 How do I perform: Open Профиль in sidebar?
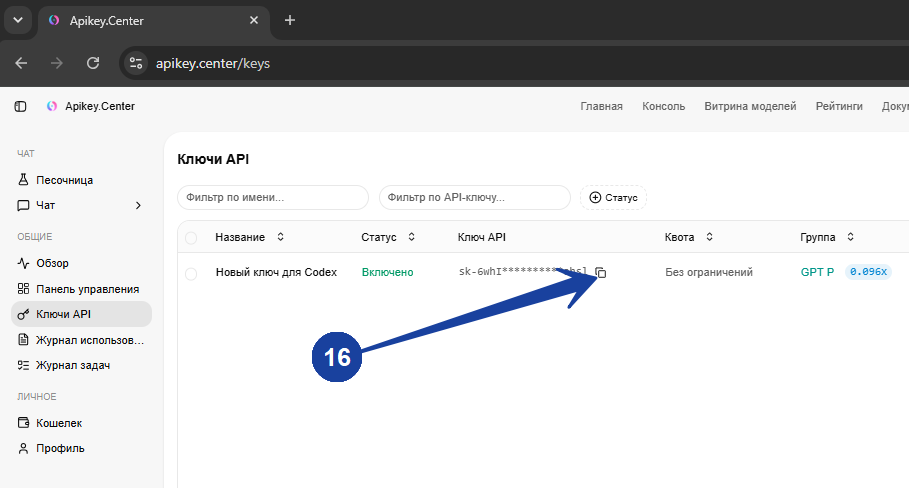(81, 449)
